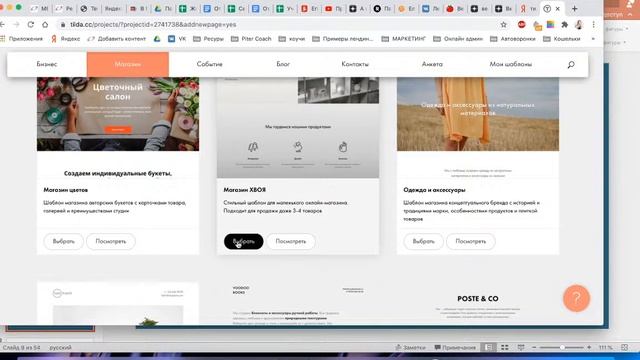Screen dimensions: 640x360
Task: Select the Событие template category
Action: coord(209,64)
